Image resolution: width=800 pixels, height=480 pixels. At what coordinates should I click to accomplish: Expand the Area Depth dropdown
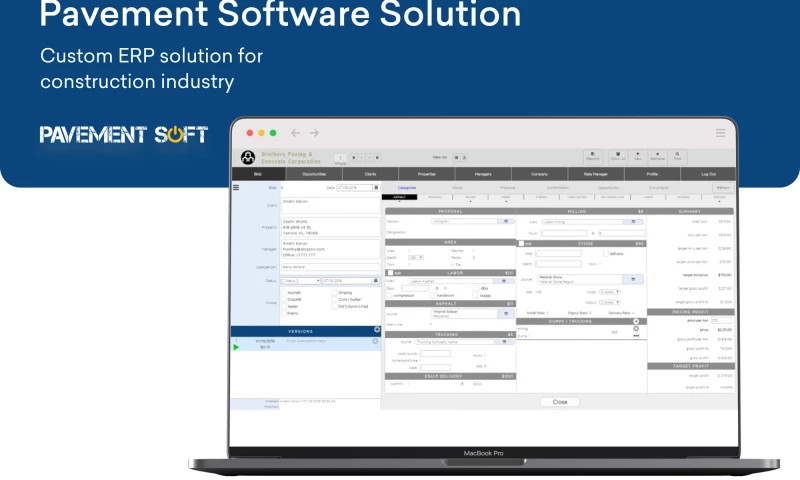coord(416,258)
